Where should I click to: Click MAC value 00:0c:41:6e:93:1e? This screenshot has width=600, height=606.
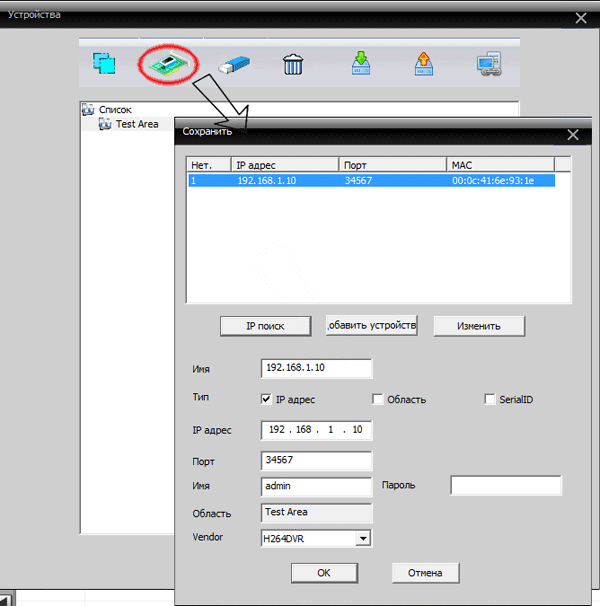493,180
